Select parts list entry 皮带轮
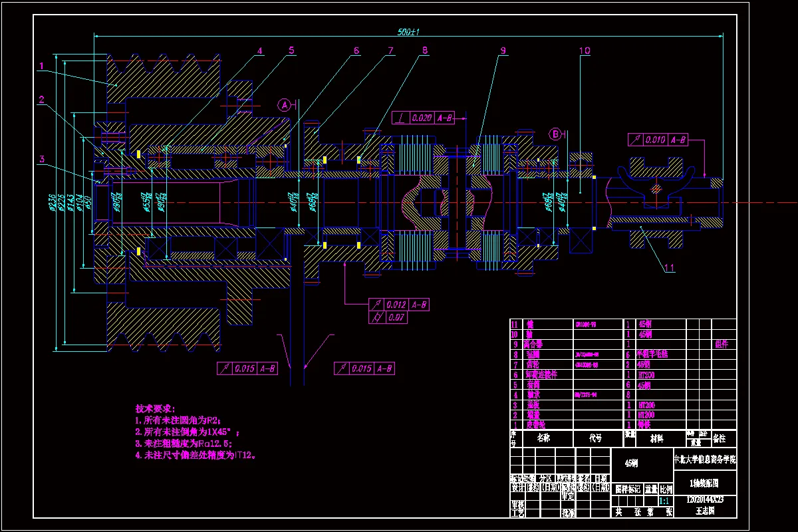 click(536, 425)
